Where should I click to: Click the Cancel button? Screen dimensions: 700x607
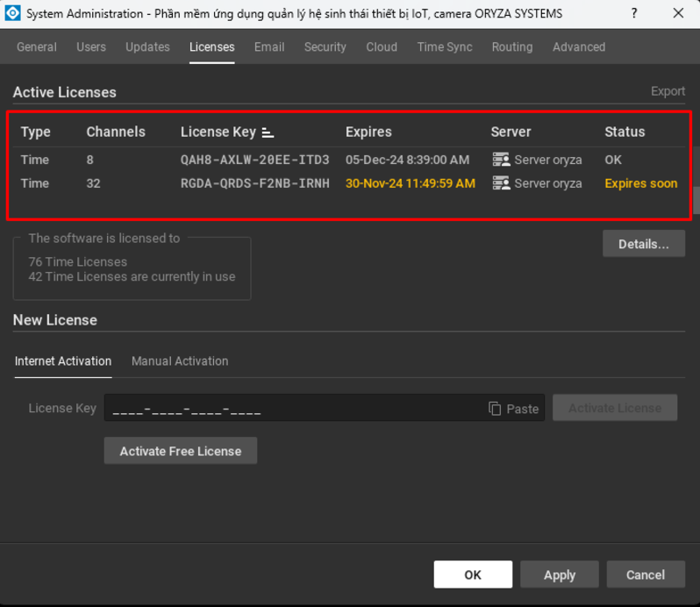coord(646,575)
